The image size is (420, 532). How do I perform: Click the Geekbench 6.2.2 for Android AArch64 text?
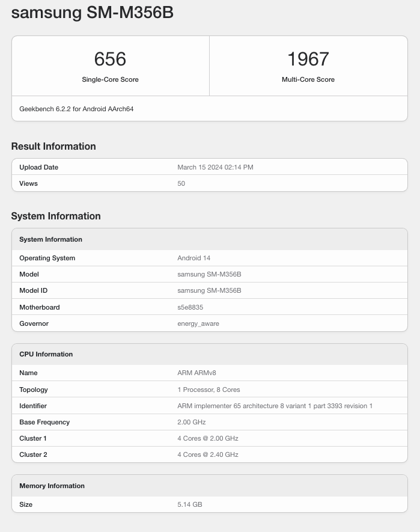pyautogui.click(x=76, y=109)
